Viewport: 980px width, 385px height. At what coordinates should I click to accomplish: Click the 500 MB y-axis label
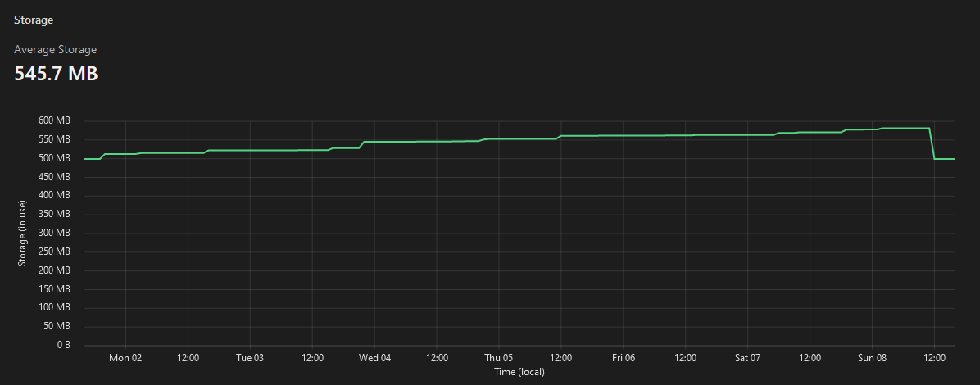[x=54, y=158]
